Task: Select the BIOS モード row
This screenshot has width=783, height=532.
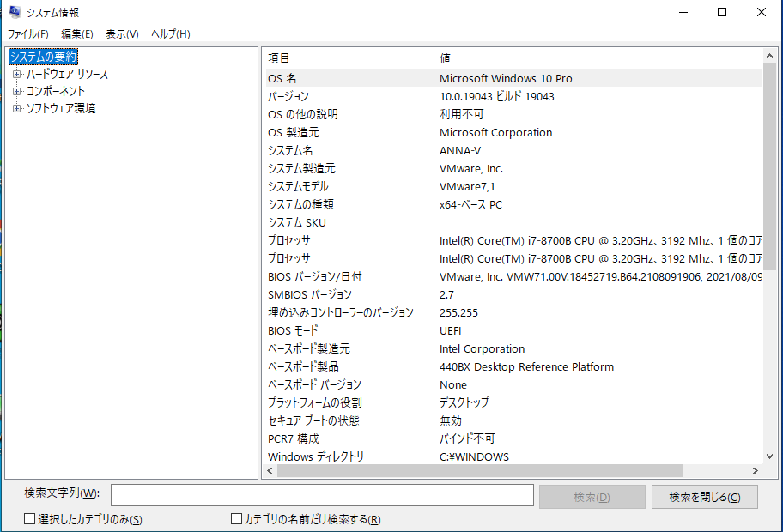Action: pos(513,331)
